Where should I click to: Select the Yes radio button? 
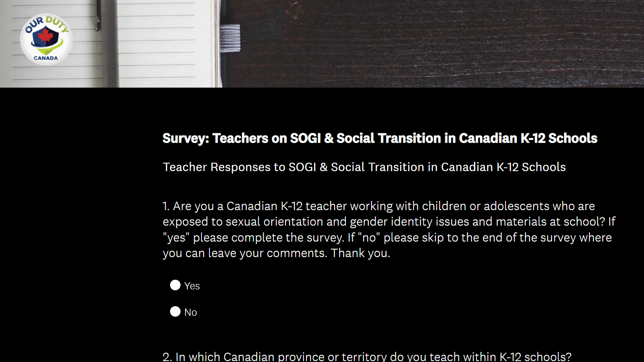175,285
